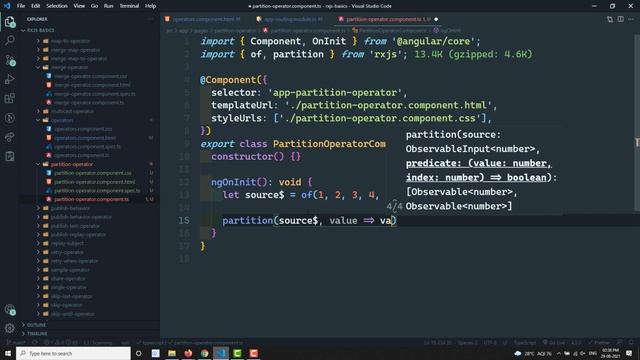Collapse the partition-operator folder
Screen dimensions: 640x360
(x=72, y=164)
